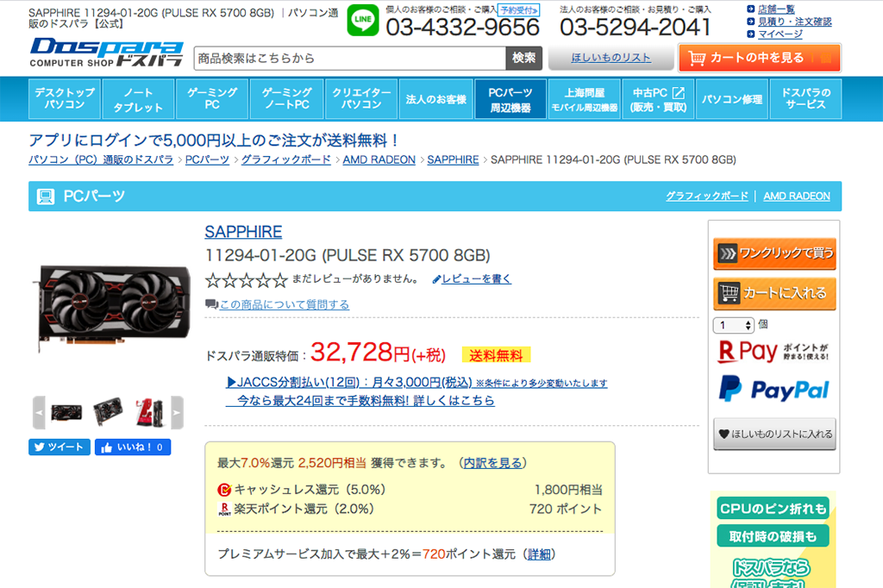Click the star rating icons
The image size is (883, 588).
point(247,280)
